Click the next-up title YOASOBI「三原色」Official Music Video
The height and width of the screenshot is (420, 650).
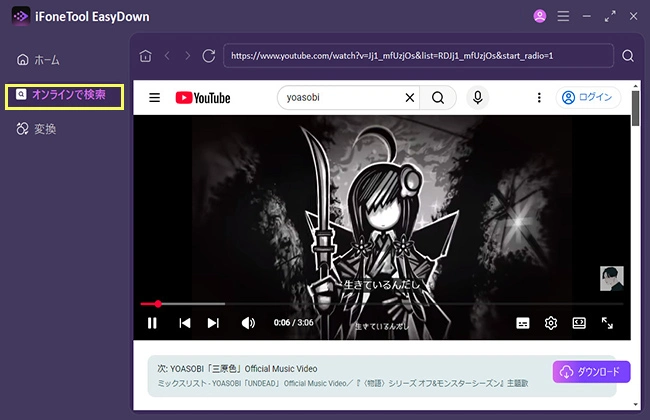pos(243,369)
